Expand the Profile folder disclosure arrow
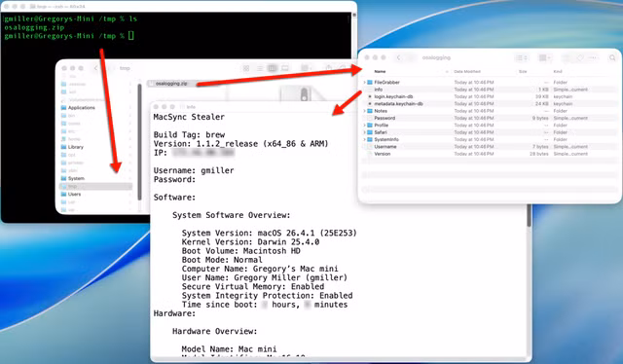 (x=364, y=126)
